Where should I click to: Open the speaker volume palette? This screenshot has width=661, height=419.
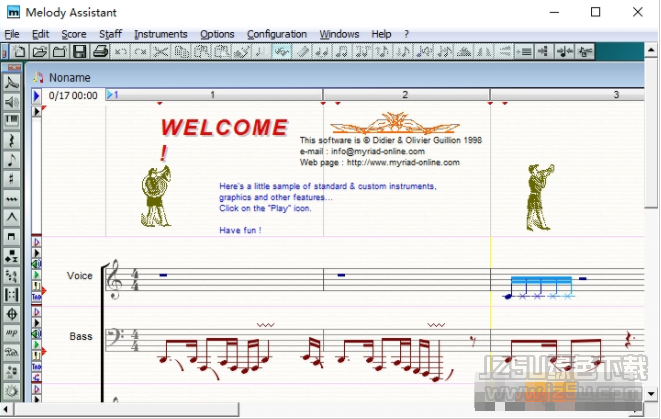click(12, 102)
